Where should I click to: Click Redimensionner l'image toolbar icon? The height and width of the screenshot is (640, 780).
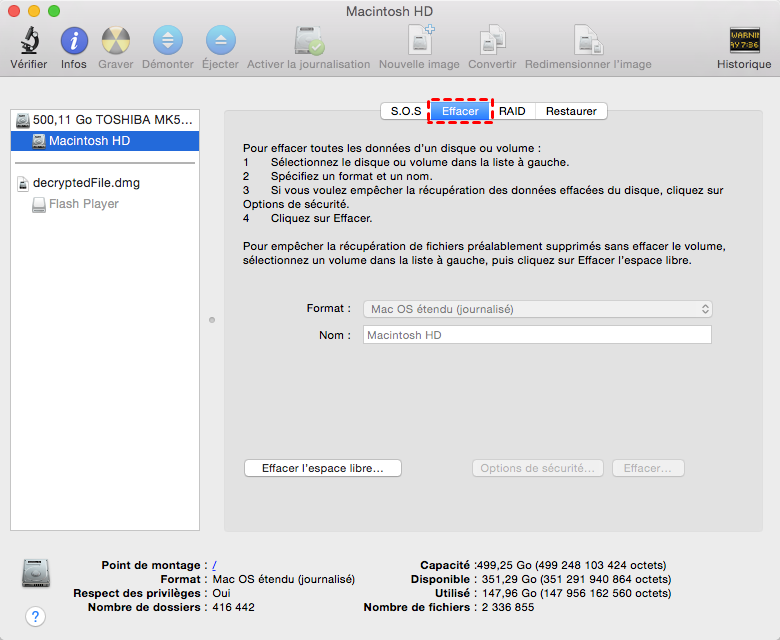(x=587, y=41)
